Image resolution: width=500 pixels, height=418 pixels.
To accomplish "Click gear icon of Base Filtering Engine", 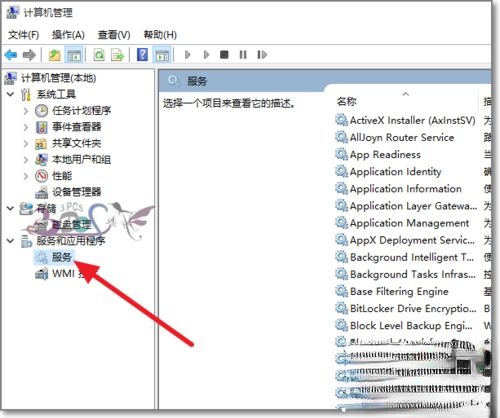I will coord(341,291).
